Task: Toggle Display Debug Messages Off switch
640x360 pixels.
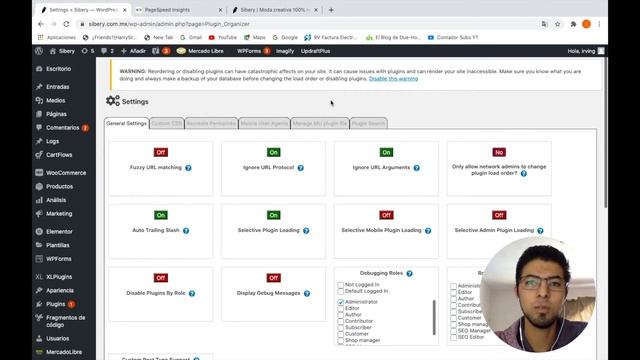Action: (x=273, y=278)
